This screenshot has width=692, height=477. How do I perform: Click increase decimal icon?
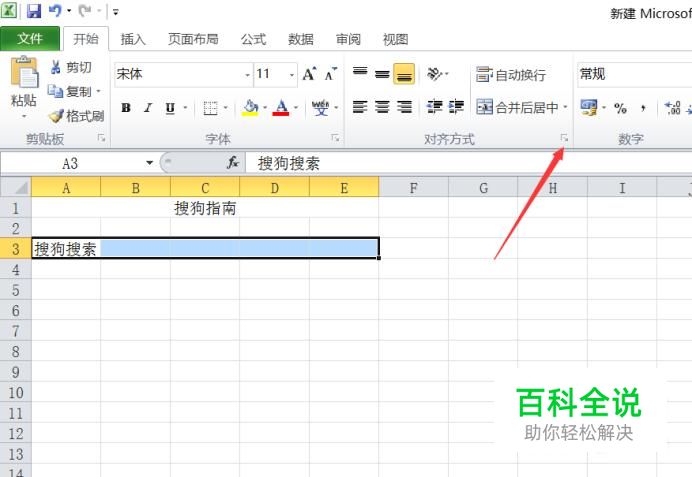click(673, 108)
